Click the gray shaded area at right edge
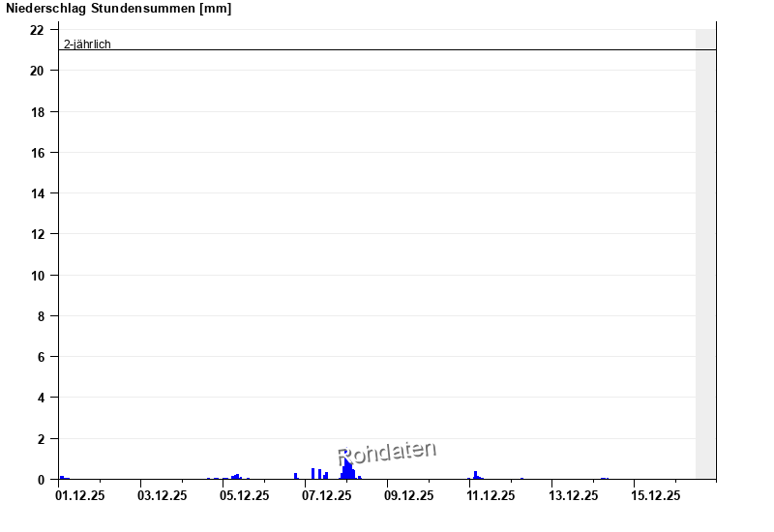The width and height of the screenshot is (774, 532). 705,251
